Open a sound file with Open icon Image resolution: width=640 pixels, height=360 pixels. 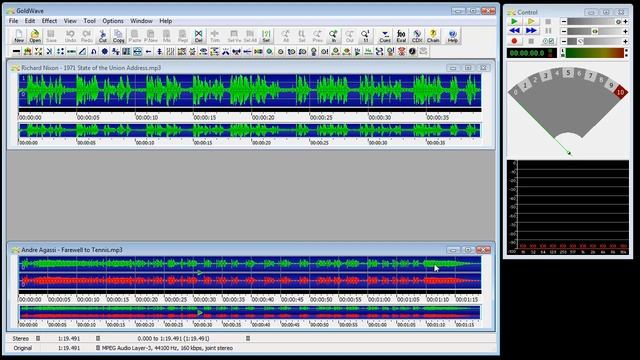click(x=35, y=36)
